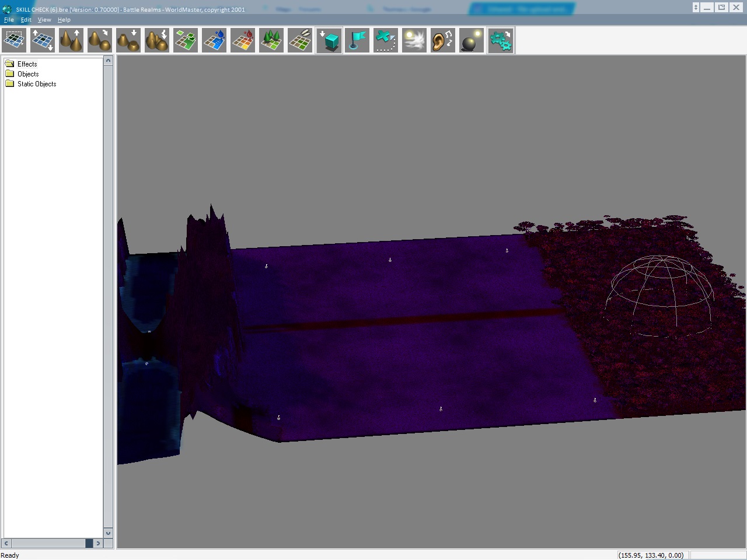Image resolution: width=747 pixels, height=560 pixels.
Task: Click the horizontal scrollbar right arrow
Action: (98, 543)
